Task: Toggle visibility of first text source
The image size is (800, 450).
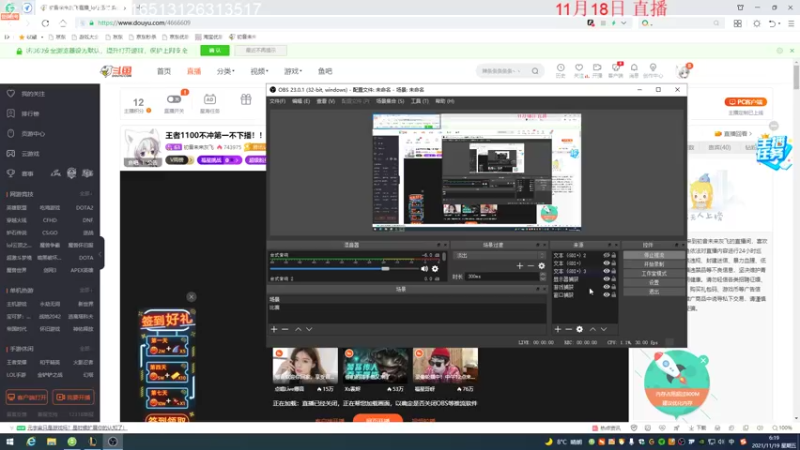Action: tap(606, 255)
